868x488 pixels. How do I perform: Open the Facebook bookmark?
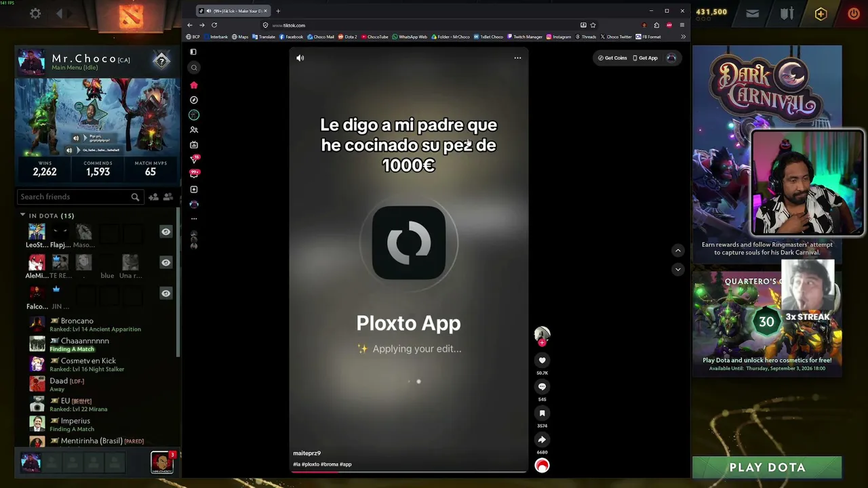pos(291,37)
